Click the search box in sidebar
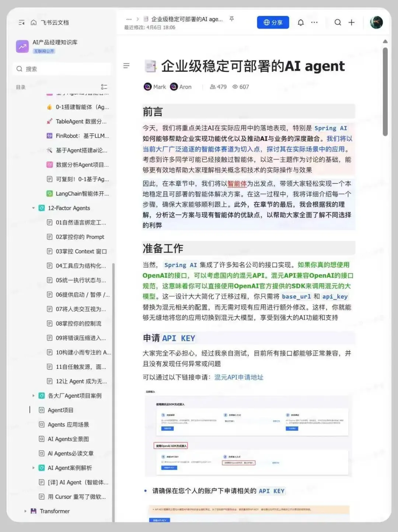Screen dimensions: 398x532 (x=62, y=69)
